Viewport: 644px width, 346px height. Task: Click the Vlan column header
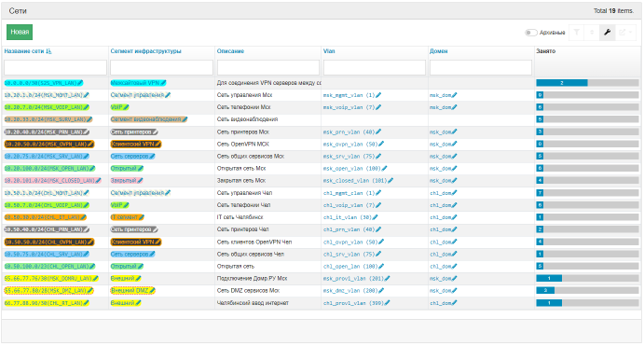click(329, 51)
